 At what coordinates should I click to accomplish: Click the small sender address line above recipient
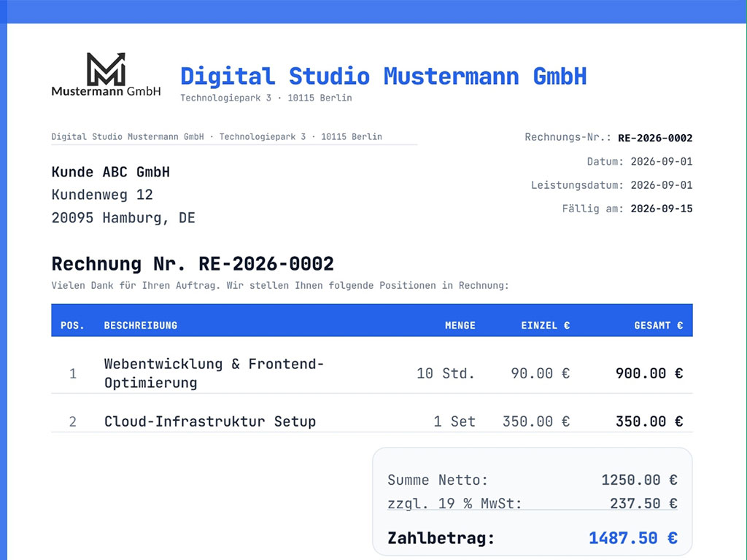pos(217,136)
